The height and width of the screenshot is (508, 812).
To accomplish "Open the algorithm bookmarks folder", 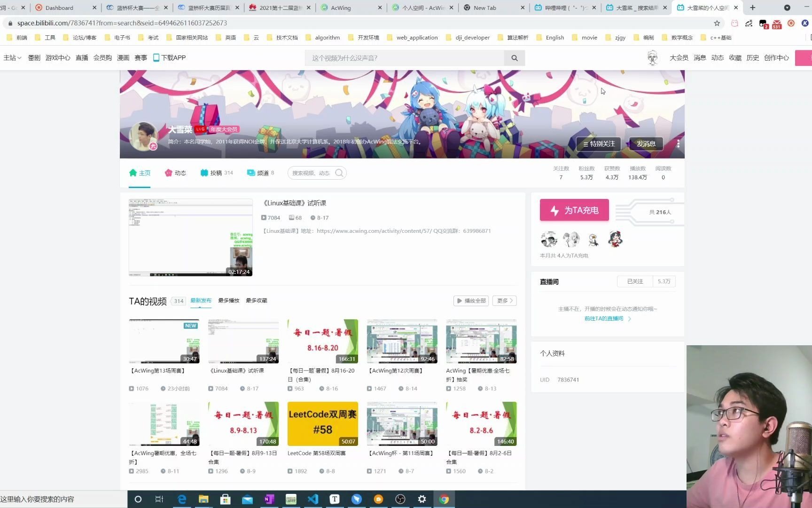I will (322, 38).
